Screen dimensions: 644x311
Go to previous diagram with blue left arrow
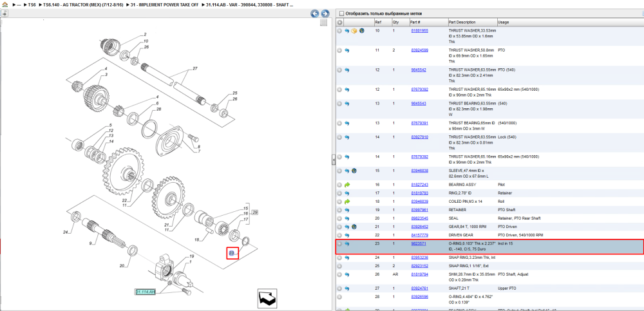(315, 14)
